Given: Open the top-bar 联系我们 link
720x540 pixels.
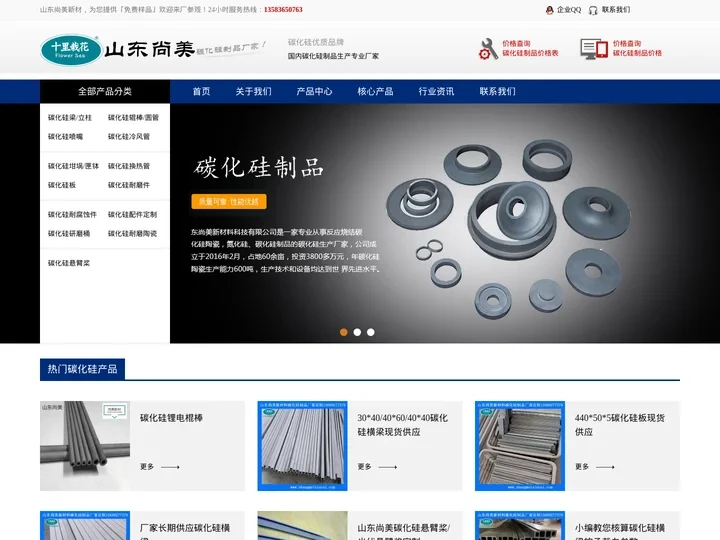Looking at the screenshot, I should (x=616, y=10).
